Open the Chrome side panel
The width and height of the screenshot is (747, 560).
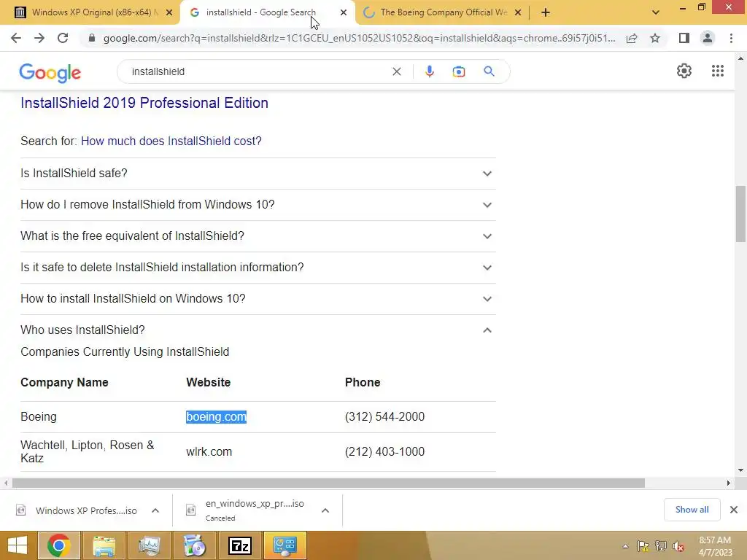tap(684, 38)
